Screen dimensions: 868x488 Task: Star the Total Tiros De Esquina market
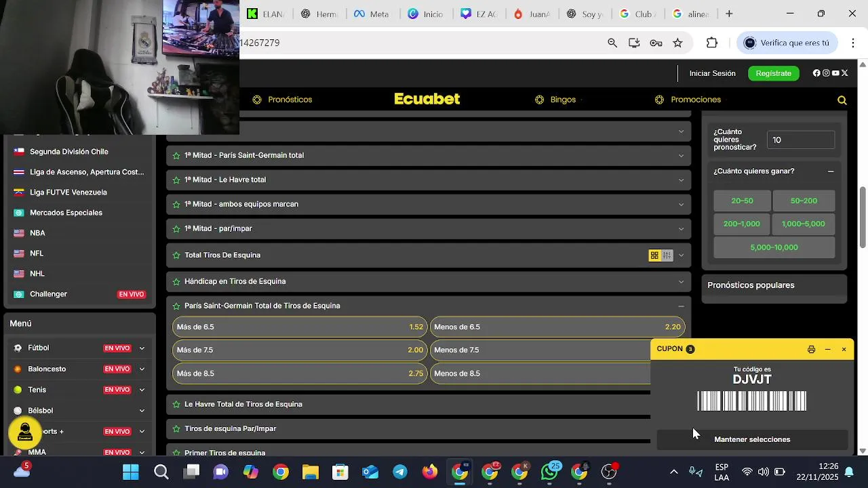point(176,256)
